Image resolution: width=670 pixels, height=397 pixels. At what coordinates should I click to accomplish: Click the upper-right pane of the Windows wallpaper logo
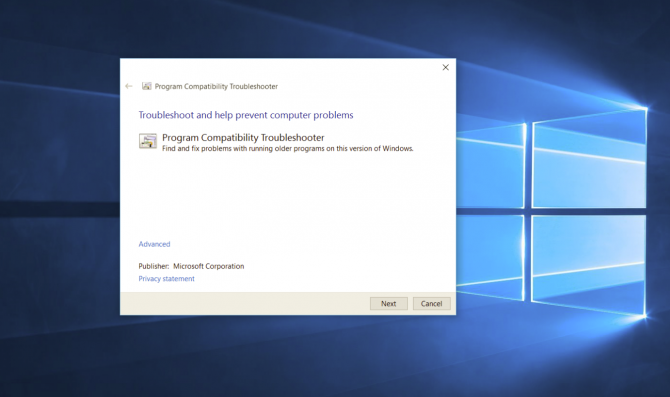pos(590,160)
